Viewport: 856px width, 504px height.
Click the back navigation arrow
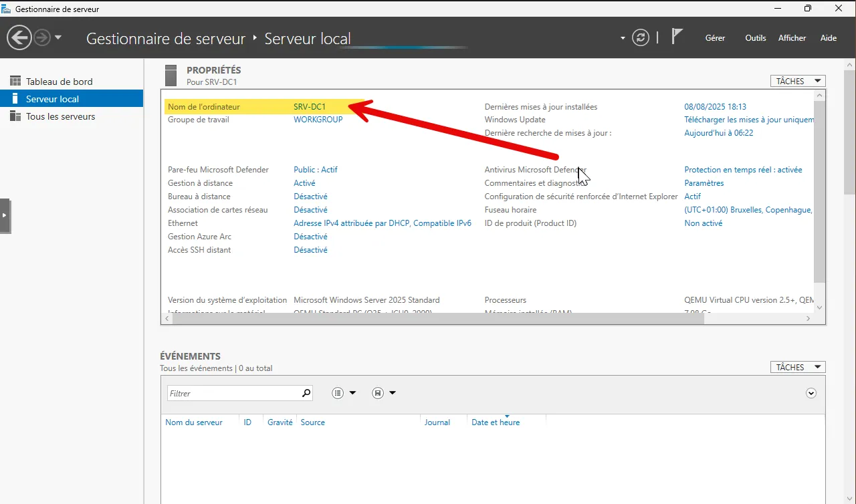pos(19,37)
